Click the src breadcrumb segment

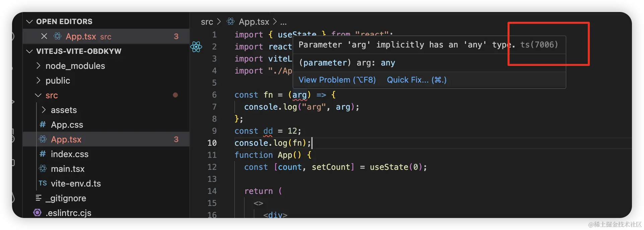pos(207,22)
